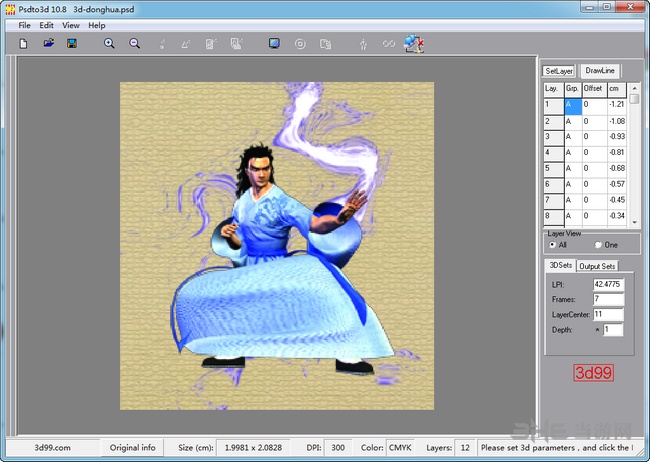Switch to the Output Sets tab
The height and width of the screenshot is (462, 650).
(x=597, y=266)
